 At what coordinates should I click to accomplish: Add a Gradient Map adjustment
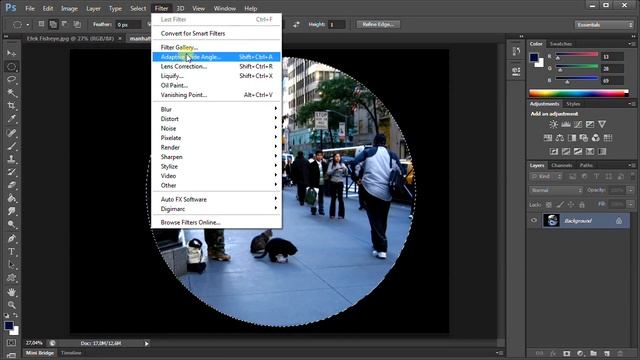coord(602,152)
